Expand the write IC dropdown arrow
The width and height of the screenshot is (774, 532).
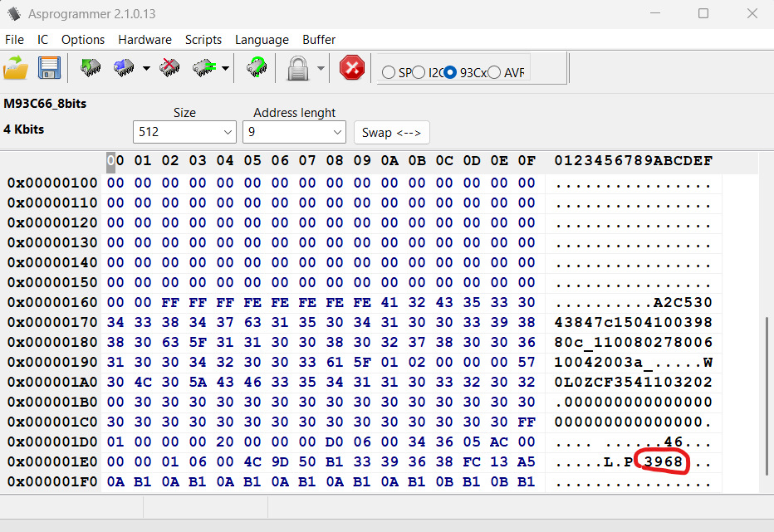coord(147,68)
